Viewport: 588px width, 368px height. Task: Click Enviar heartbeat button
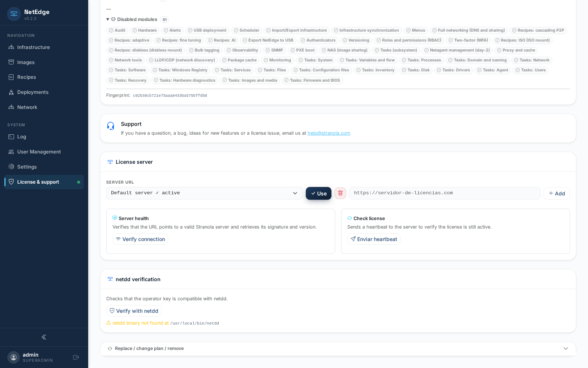(x=374, y=239)
